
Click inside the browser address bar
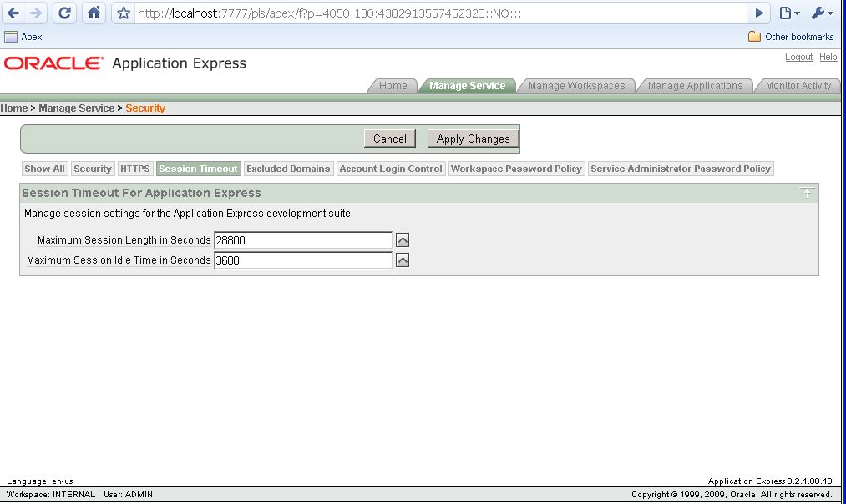[418, 13]
